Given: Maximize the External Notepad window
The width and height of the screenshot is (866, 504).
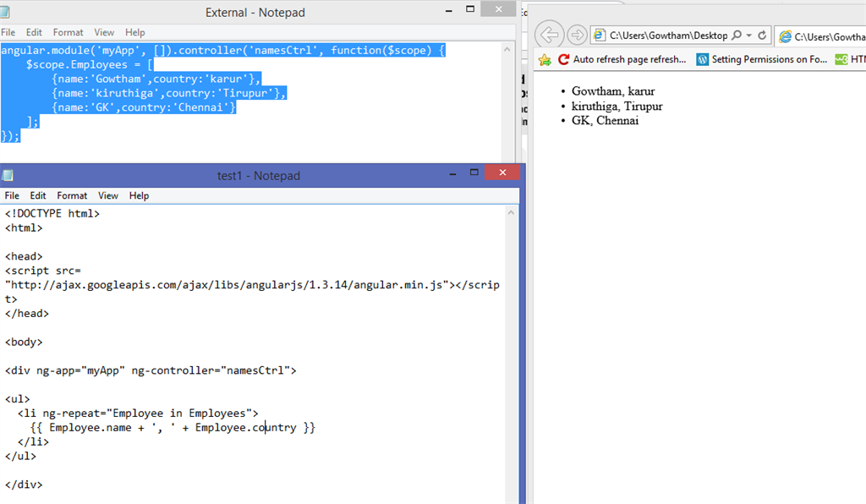Looking at the screenshot, I should (x=470, y=8).
